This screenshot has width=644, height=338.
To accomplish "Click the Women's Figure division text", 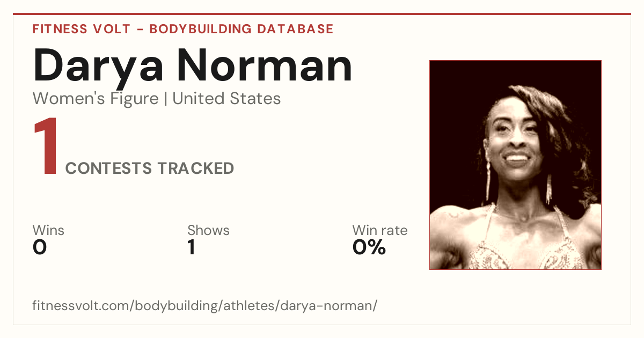I will (96, 99).
